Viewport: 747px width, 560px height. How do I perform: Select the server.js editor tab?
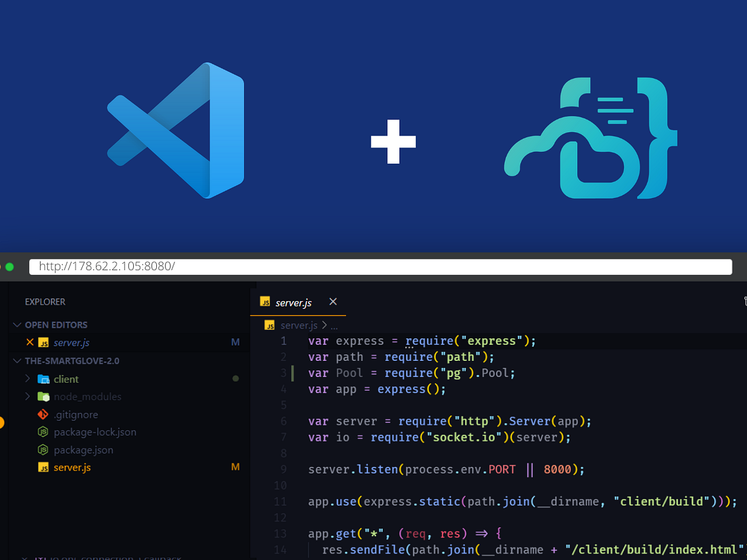[x=298, y=302]
